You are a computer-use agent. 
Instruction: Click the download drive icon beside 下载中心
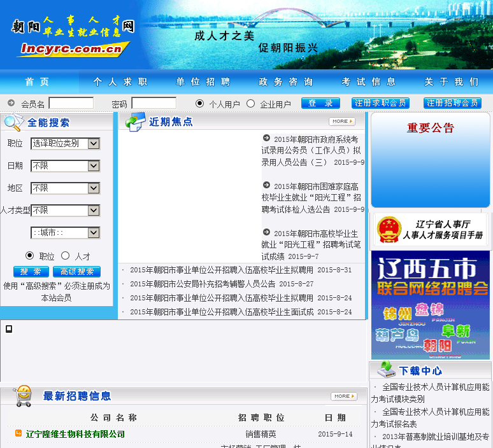point(386,370)
